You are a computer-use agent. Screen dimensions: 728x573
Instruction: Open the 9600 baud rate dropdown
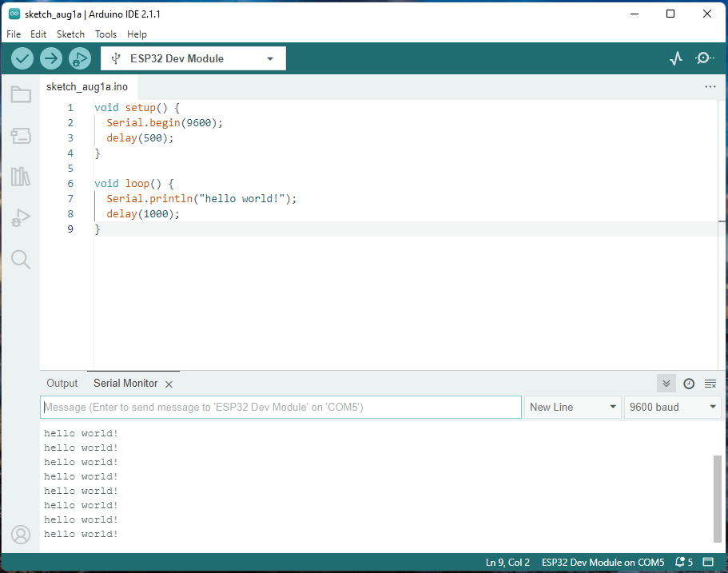[674, 407]
